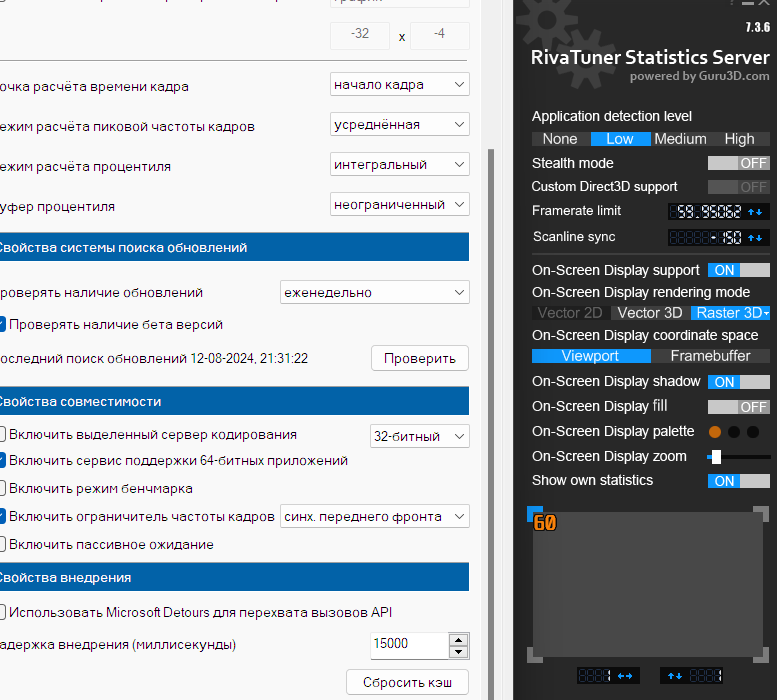Image resolution: width=777 pixels, height=700 pixels.
Task: Click the Framerate limit value display
Action: (706, 212)
